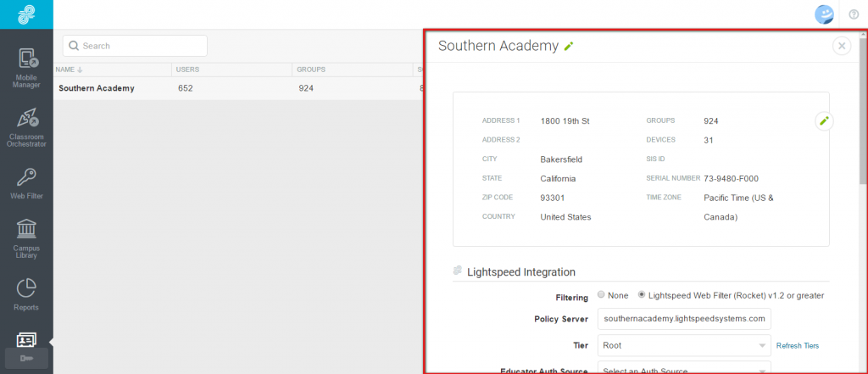
Task: Open Campus Library from sidebar
Action: (26, 239)
